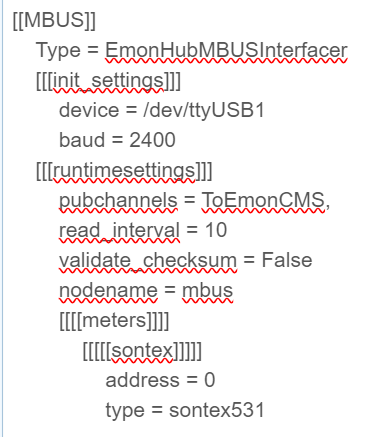Click the word device in the config
The width and height of the screenshot is (368, 437).
(89, 110)
